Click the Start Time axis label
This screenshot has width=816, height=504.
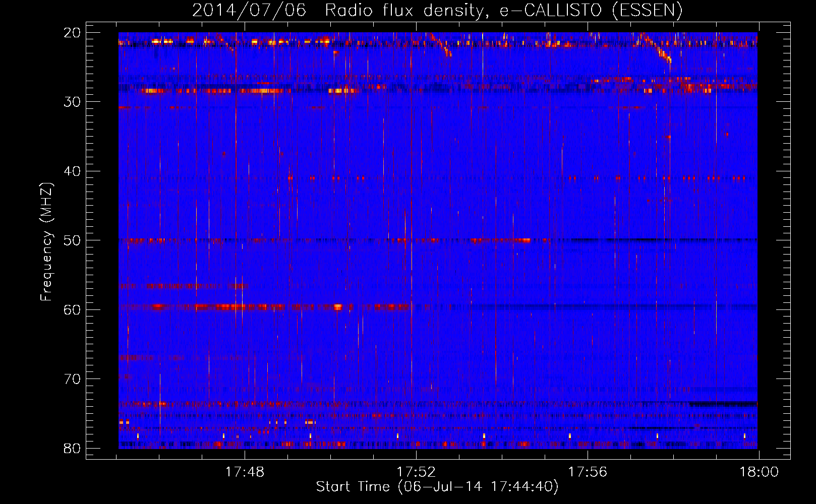click(437, 487)
